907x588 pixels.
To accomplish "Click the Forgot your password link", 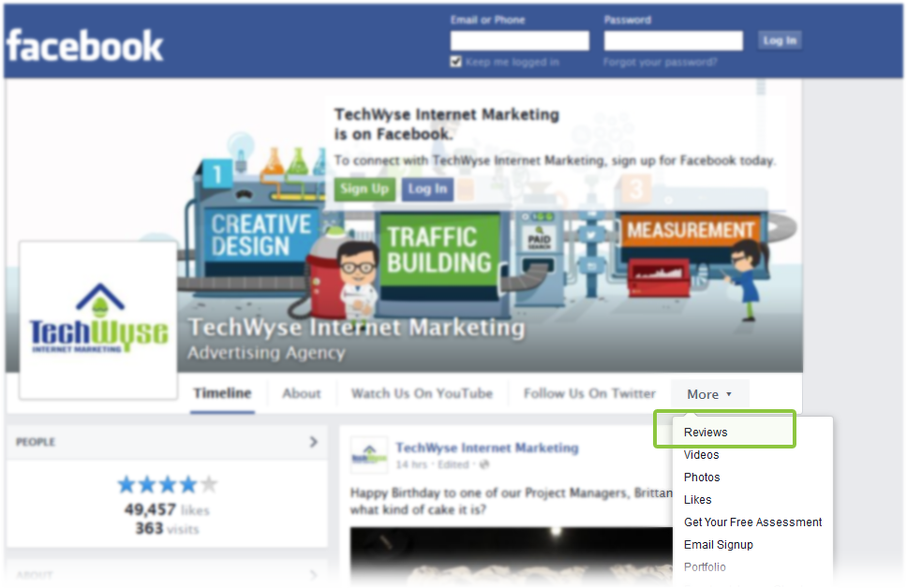I will pyautogui.click(x=660, y=62).
